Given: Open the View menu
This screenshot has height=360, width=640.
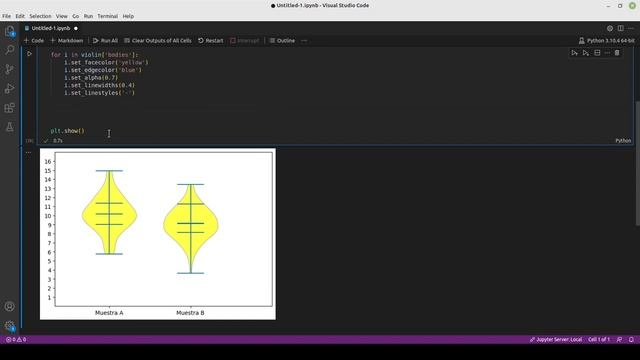Looking at the screenshot, I should [62, 16].
